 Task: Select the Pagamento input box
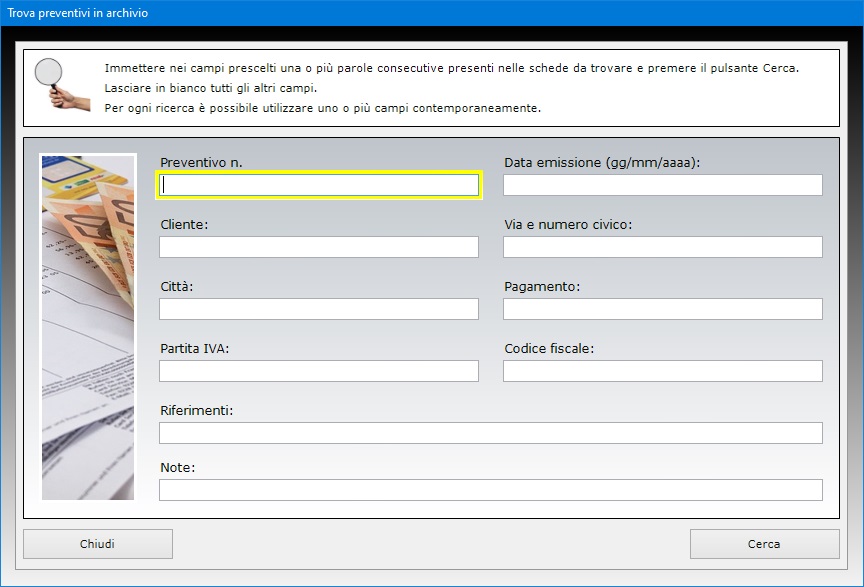tap(663, 309)
